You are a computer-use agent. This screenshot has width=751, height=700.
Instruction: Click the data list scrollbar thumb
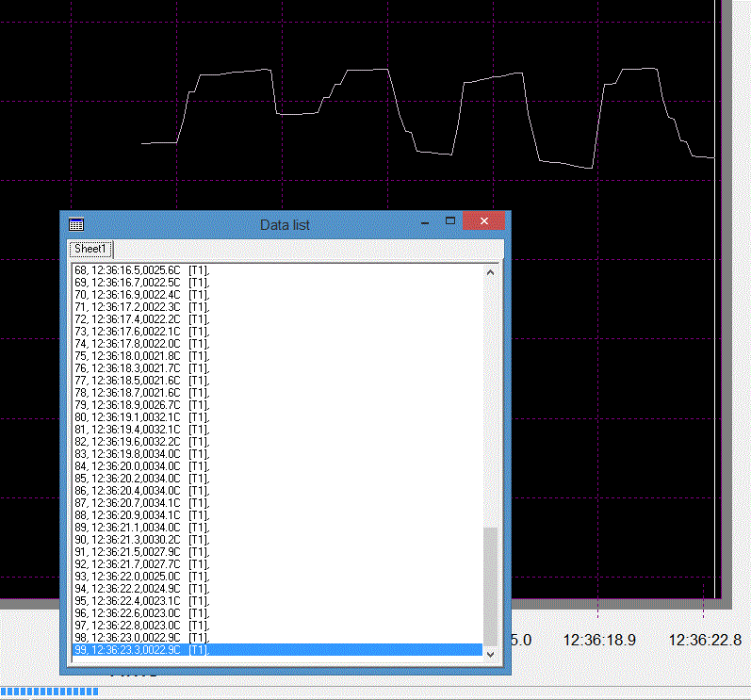pyautogui.click(x=490, y=587)
